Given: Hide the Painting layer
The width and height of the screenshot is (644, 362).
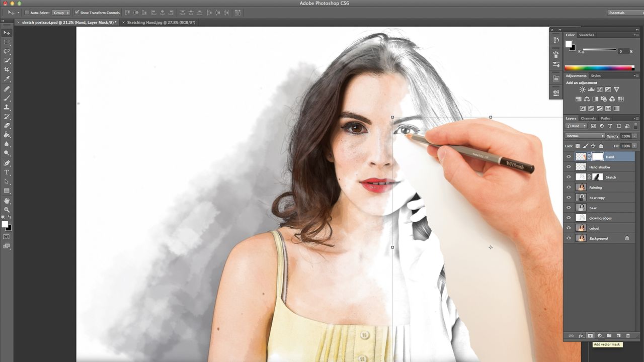Looking at the screenshot, I should (569, 188).
